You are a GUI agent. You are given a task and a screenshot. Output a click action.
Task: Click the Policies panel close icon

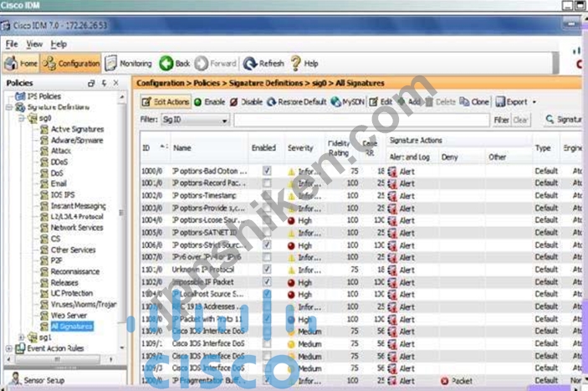[x=116, y=83]
